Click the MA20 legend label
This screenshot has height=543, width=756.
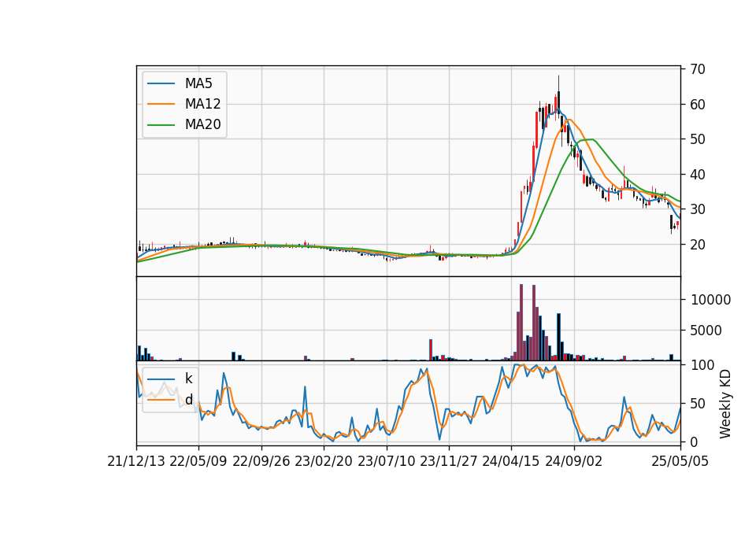[202, 124]
